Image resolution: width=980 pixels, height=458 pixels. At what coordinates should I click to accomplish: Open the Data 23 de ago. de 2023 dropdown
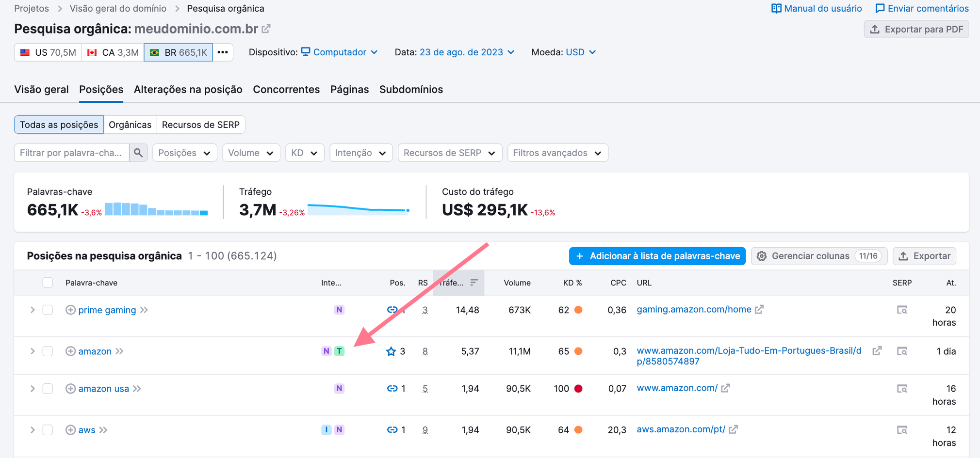[467, 52]
